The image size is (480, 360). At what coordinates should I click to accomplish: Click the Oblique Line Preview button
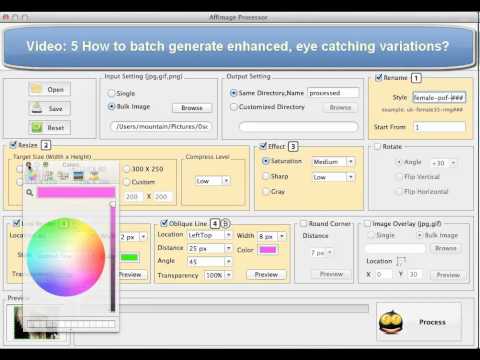click(x=266, y=274)
